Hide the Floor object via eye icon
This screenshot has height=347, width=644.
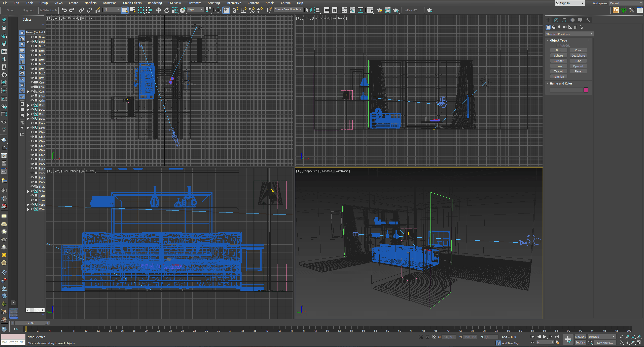tap(32, 123)
